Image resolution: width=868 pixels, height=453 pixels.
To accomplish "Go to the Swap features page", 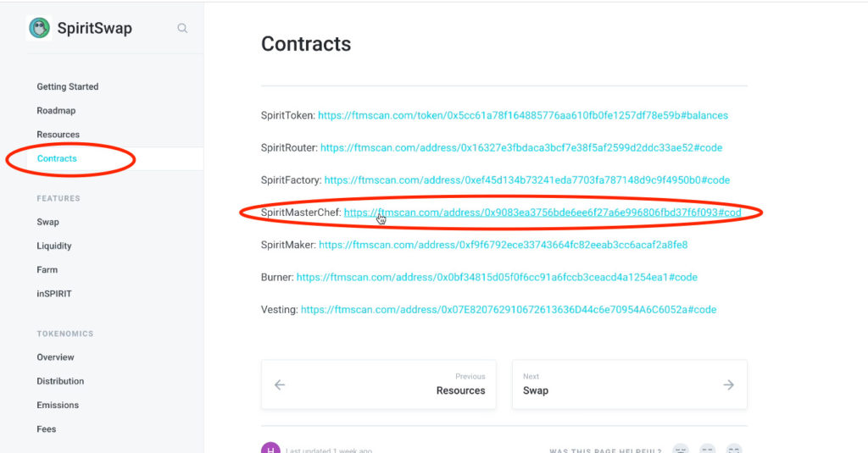I will [x=47, y=222].
